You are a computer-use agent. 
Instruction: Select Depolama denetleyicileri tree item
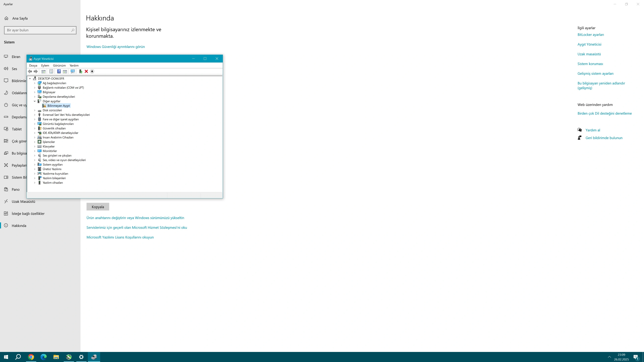[x=59, y=97]
